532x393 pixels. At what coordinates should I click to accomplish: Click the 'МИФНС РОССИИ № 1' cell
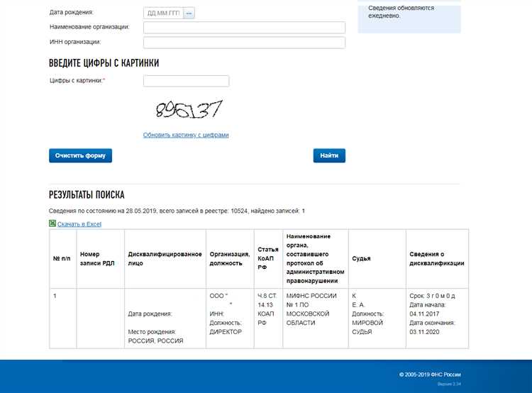click(316, 319)
